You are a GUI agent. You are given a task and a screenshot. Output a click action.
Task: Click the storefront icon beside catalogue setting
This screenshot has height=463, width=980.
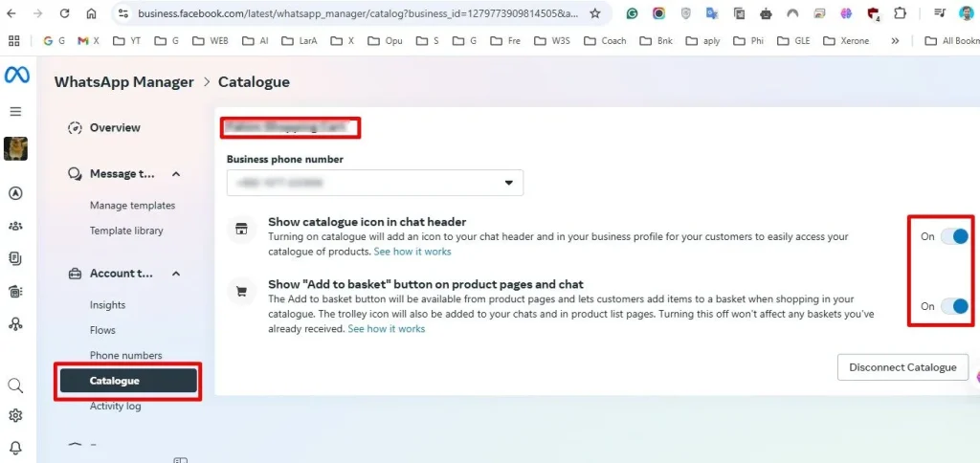tap(241, 228)
